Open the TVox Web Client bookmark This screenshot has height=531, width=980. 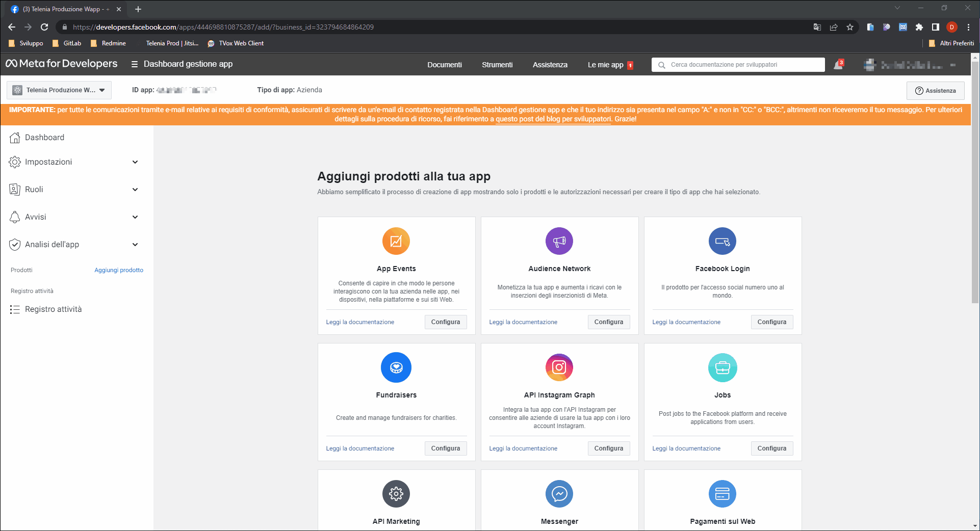click(236, 43)
